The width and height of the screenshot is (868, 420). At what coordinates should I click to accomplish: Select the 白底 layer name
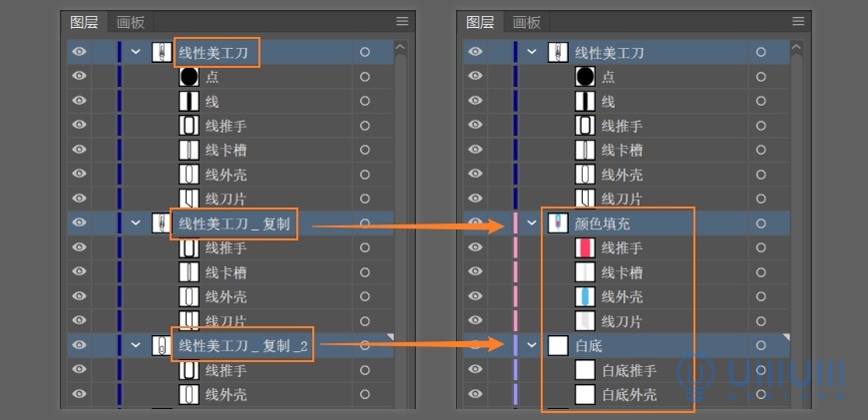click(x=589, y=346)
